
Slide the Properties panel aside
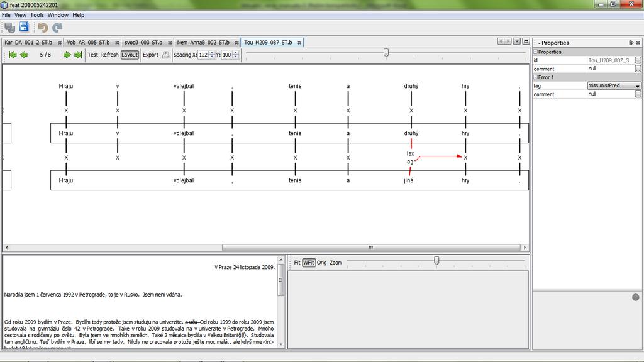click(x=631, y=43)
